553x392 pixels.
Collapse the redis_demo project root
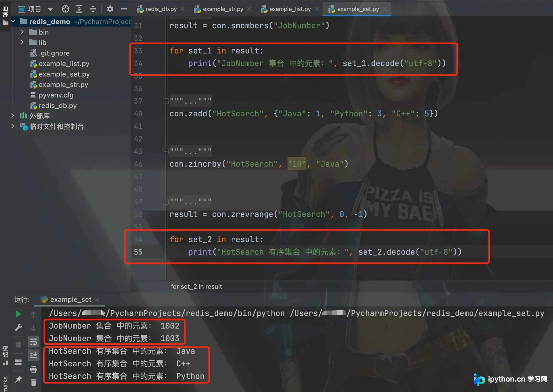[13, 21]
